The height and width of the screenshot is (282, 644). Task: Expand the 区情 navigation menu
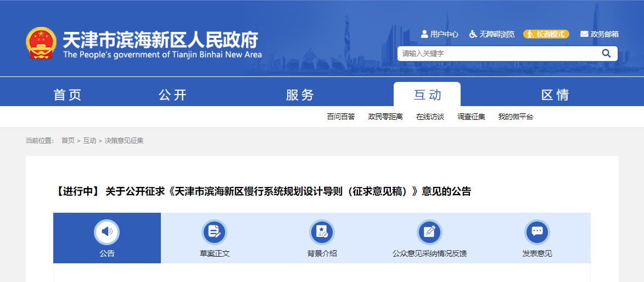coord(555,95)
